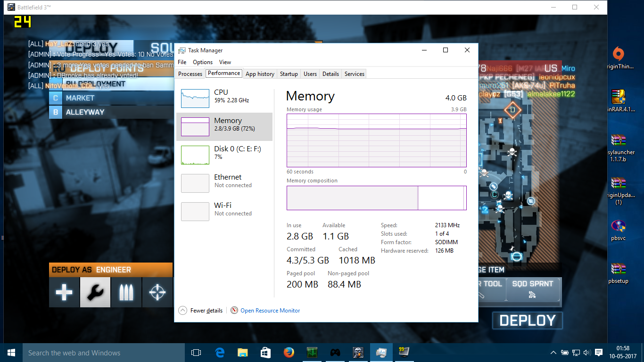The height and width of the screenshot is (362, 644).
Task: Open the File menu in Task Manager
Action: click(182, 62)
